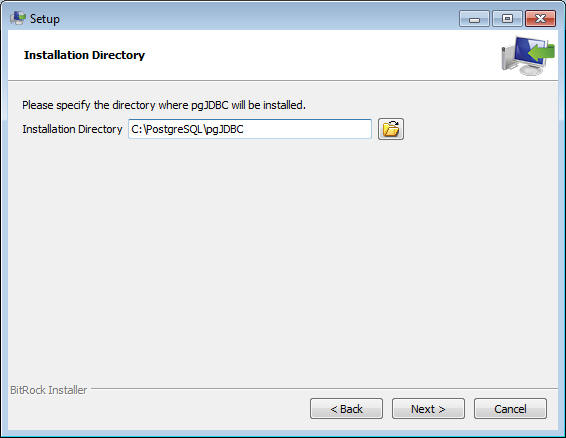
Task: Click the Installation Directory field label
Action: (72, 129)
